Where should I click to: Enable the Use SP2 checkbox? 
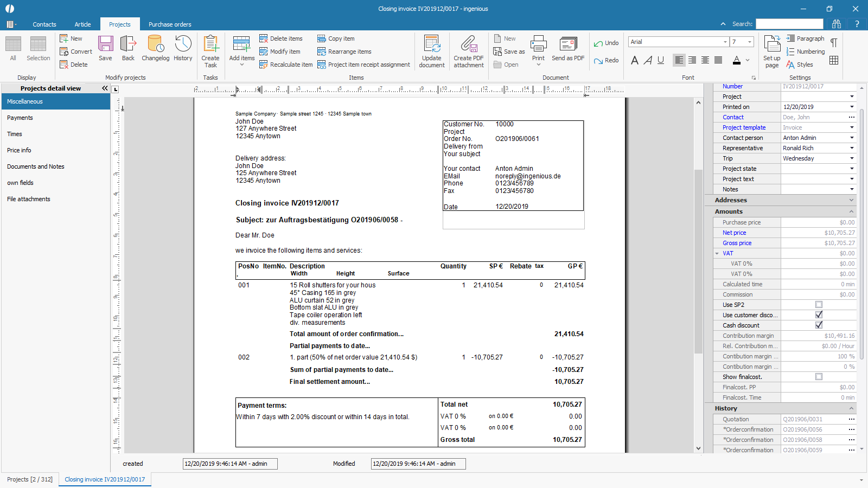click(x=819, y=305)
